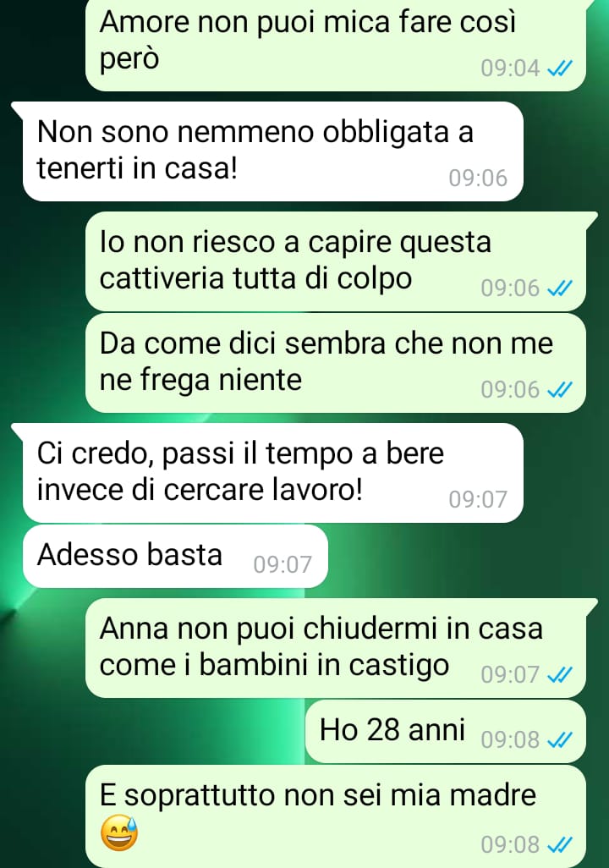Tap double check marks on 09:04 message
Viewport: 609px width, 868px height.
pyautogui.click(x=559, y=69)
